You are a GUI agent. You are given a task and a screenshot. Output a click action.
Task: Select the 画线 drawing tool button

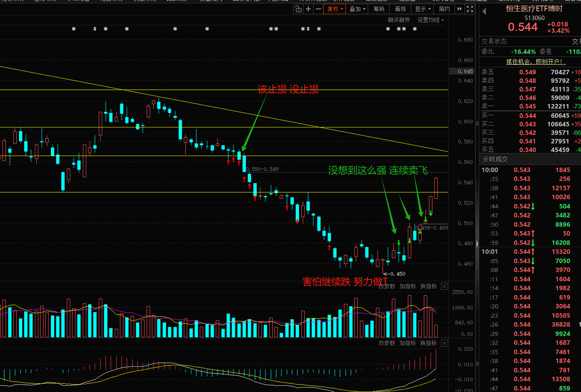[400, 9]
